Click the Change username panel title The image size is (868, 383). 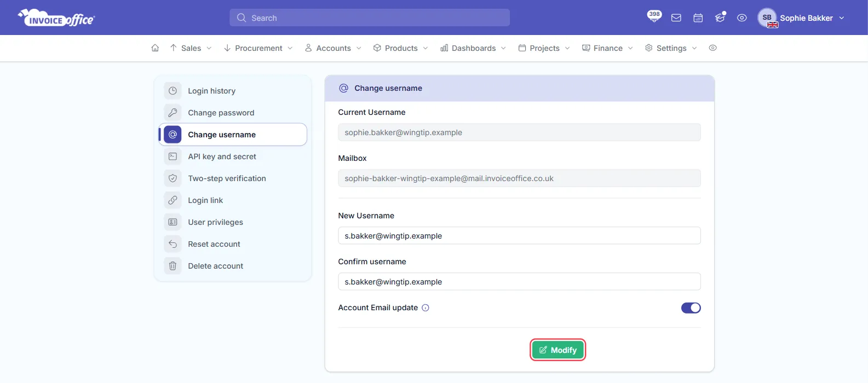[388, 88]
